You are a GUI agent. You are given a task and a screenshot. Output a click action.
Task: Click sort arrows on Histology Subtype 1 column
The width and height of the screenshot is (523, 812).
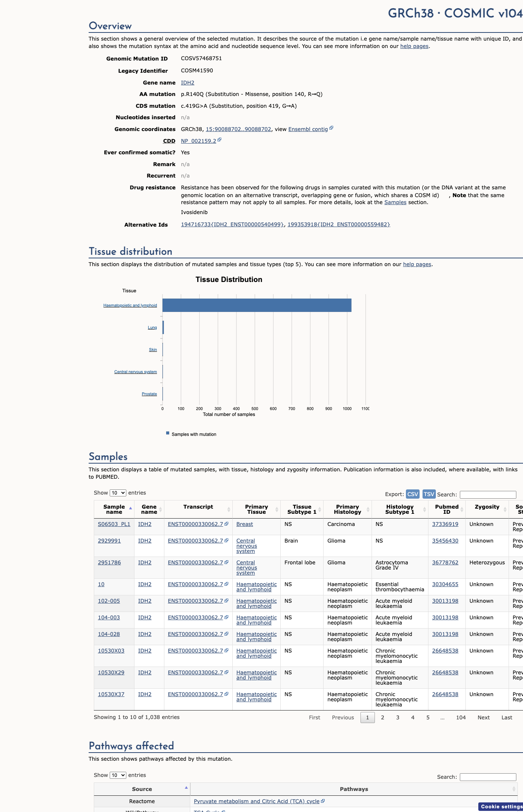coord(425,509)
